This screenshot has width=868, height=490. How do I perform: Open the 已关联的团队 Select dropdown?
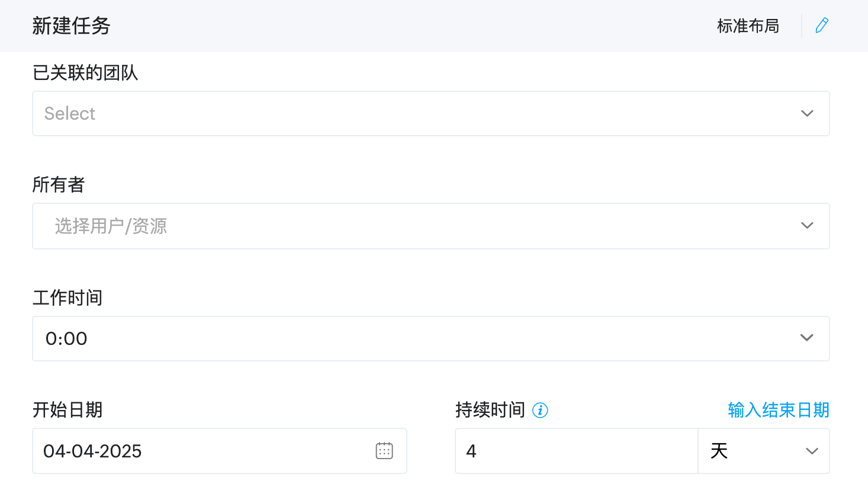414,113
